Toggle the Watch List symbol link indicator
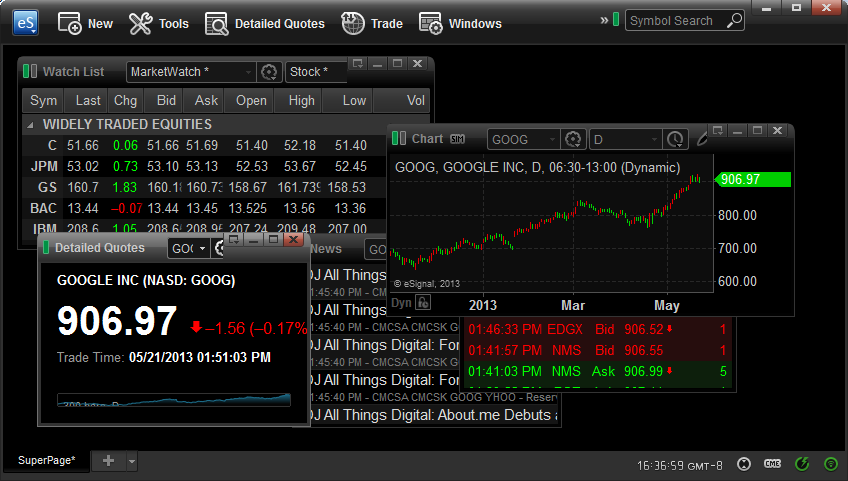This screenshot has width=848, height=481. point(30,71)
